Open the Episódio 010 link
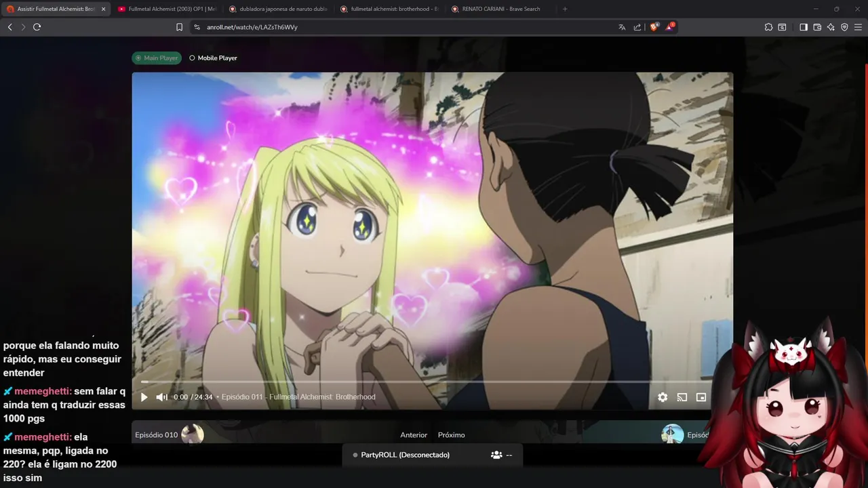The width and height of the screenshot is (868, 488). (156, 435)
